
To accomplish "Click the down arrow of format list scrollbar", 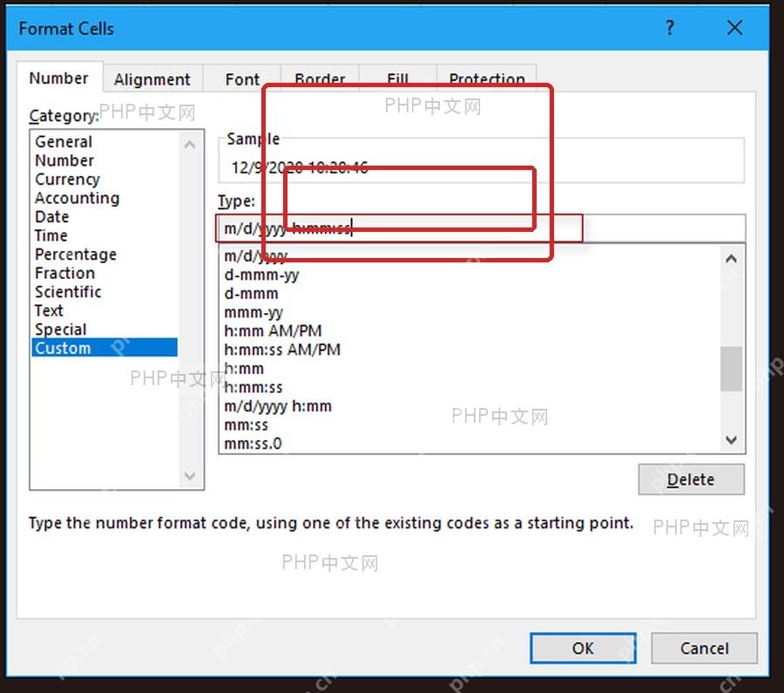I will [x=732, y=440].
